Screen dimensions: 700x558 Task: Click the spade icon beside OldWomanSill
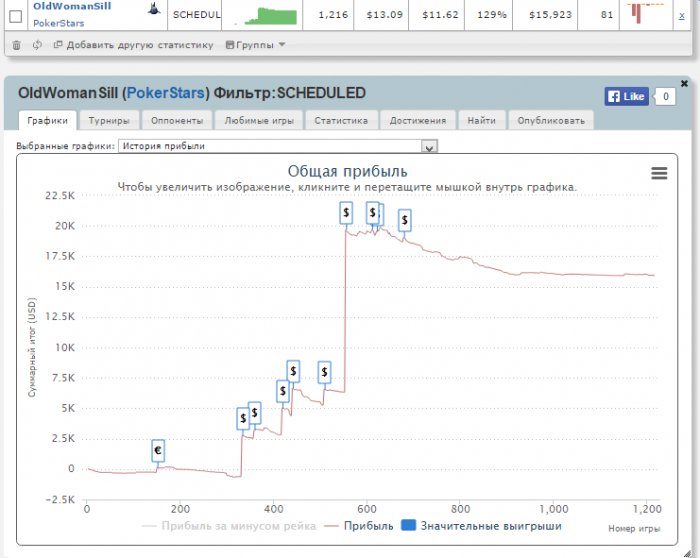[x=153, y=9]
